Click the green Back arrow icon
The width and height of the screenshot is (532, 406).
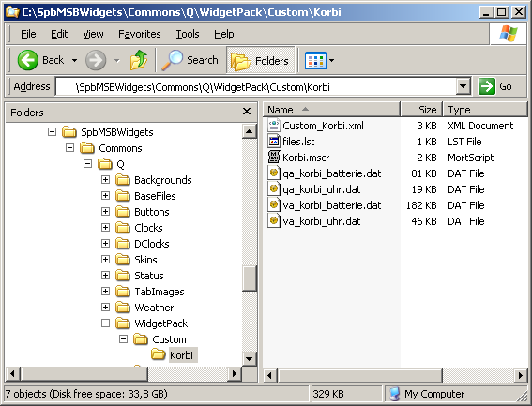coord(28,60)
